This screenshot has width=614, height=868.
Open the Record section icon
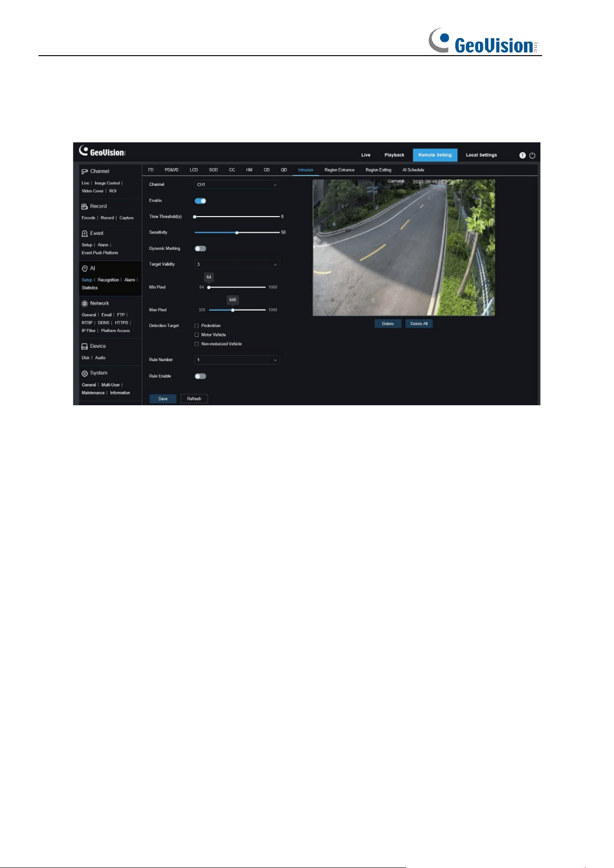(84, 206)
